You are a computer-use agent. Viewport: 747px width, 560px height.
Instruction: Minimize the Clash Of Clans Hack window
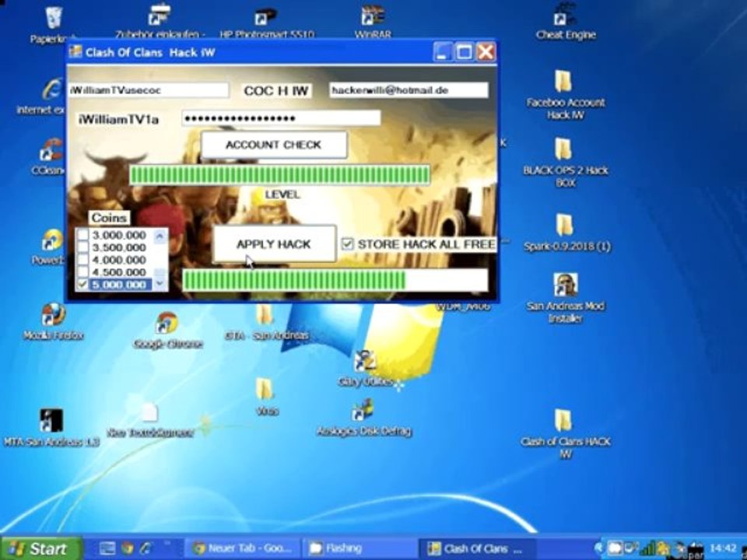click(x=443, y=51)
